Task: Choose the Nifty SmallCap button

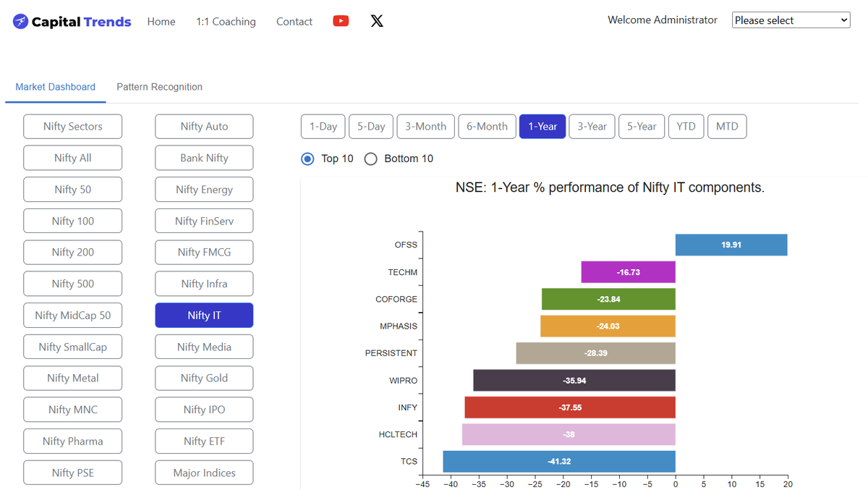Action: (73, 347)
